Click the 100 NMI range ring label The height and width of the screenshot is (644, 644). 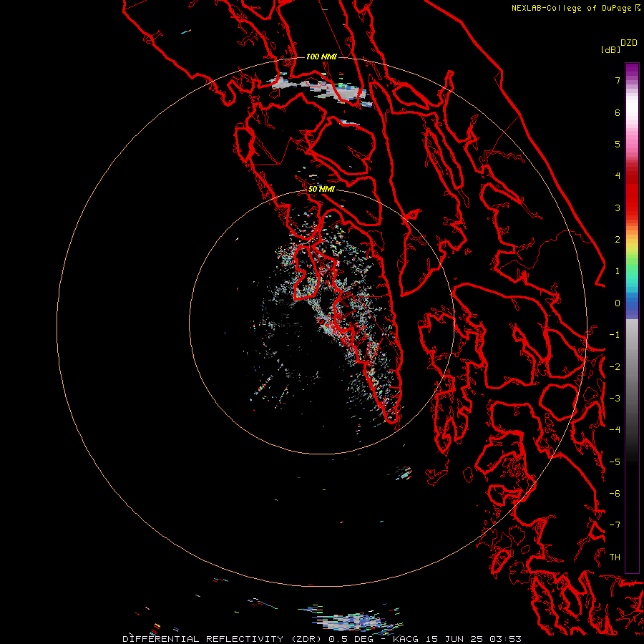pyautogui.click(x=321, y=57)
